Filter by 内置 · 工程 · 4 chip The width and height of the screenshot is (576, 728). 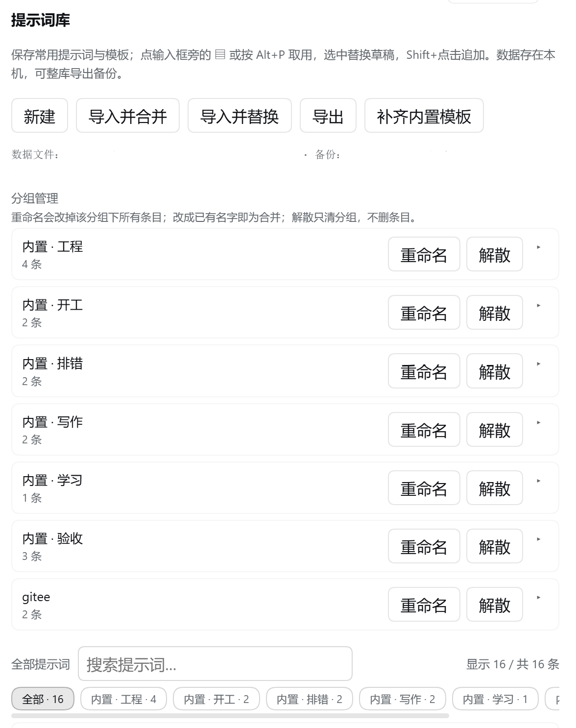coord(123,699)
